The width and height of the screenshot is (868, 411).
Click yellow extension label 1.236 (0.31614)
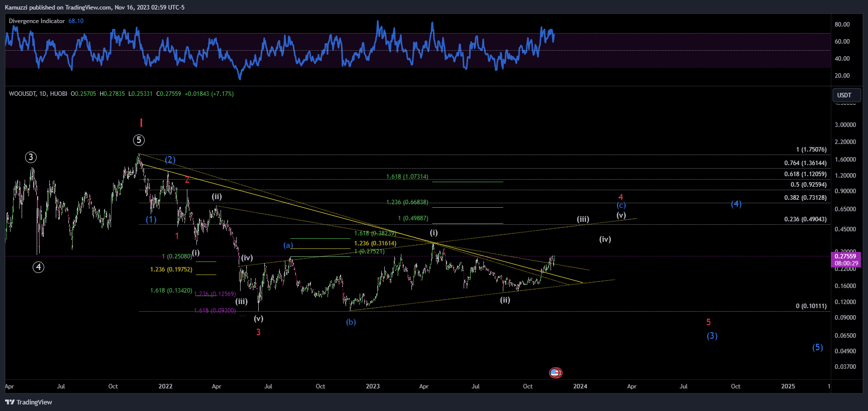point(375,243)
